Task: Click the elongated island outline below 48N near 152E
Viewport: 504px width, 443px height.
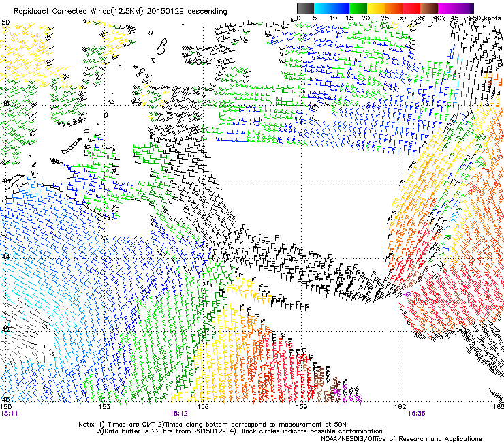Action: click(x=72, y=147)
